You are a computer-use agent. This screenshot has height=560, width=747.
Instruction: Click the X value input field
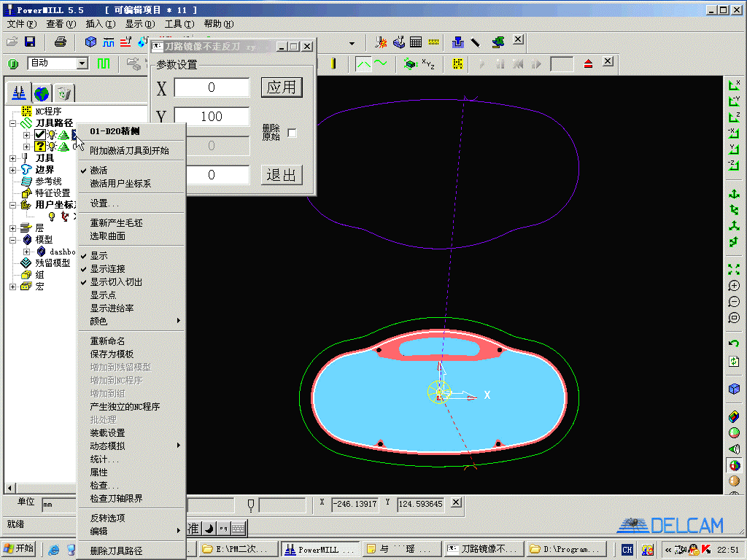tap(212, 87)
